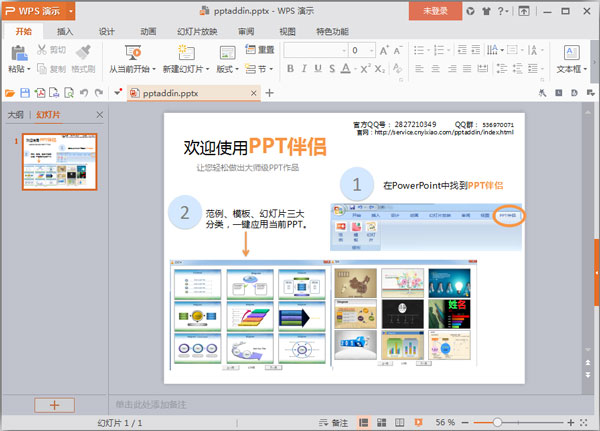Click the Redo arrow icon
The image size is (600, 431).
tap(99, 93)
